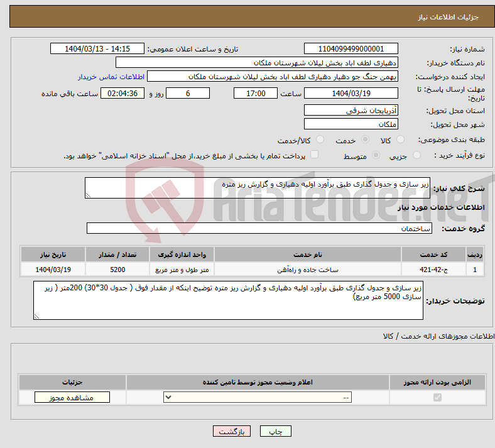
Task: Open the اطلاعات تماس خریدار link
Action: [111, 77]
